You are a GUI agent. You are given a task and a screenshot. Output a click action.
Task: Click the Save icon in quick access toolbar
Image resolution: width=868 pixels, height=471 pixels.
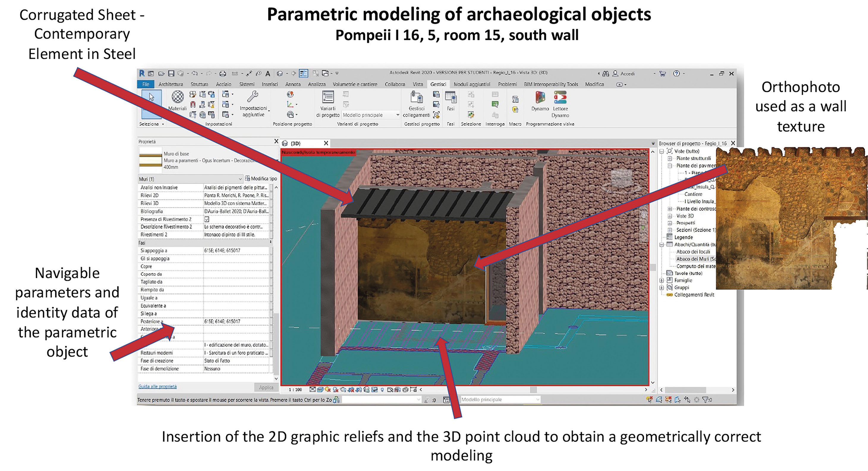(x=171, y=73)
